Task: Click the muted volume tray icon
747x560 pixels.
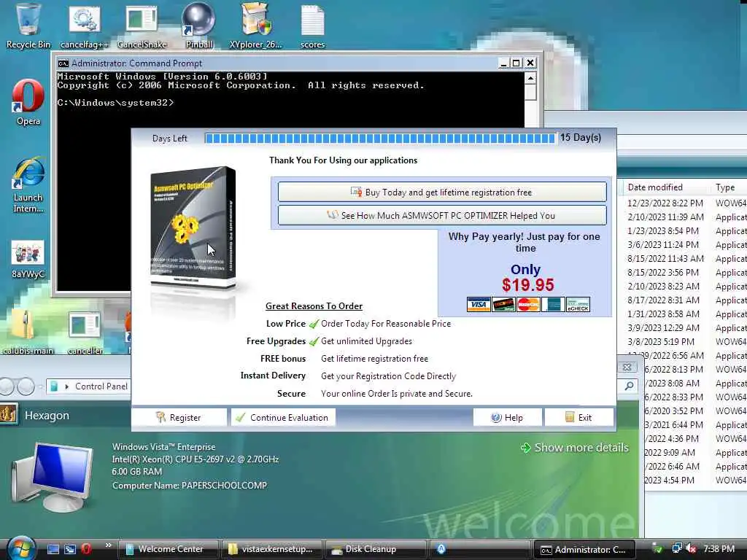Action: pyautogui.click(x=691, y=548)
